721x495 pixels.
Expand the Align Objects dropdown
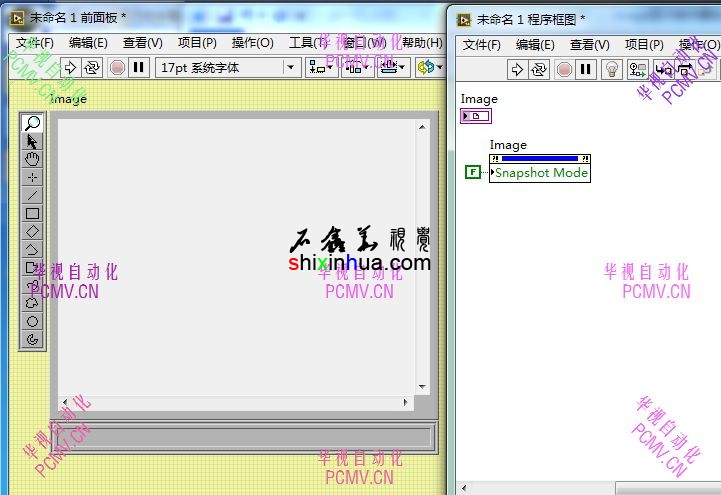point(322,67)
